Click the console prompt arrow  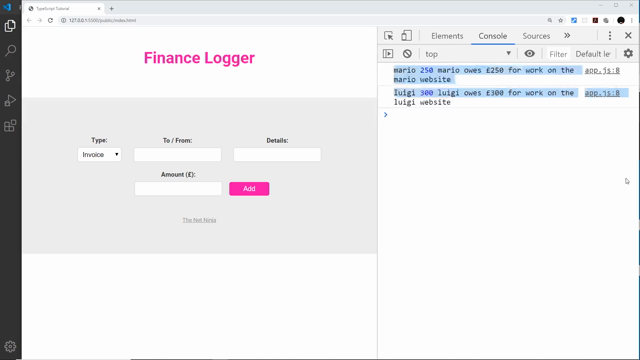point(385,115)
